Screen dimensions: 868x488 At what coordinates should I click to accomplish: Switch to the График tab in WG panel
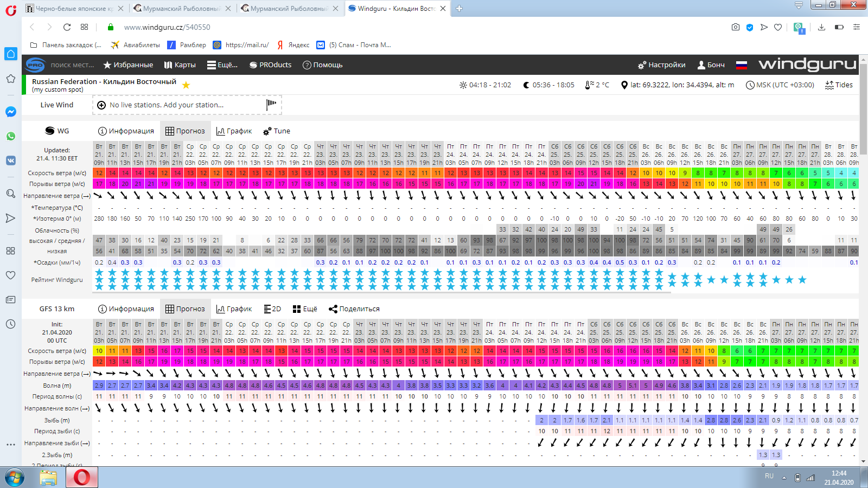coord(234,131)
